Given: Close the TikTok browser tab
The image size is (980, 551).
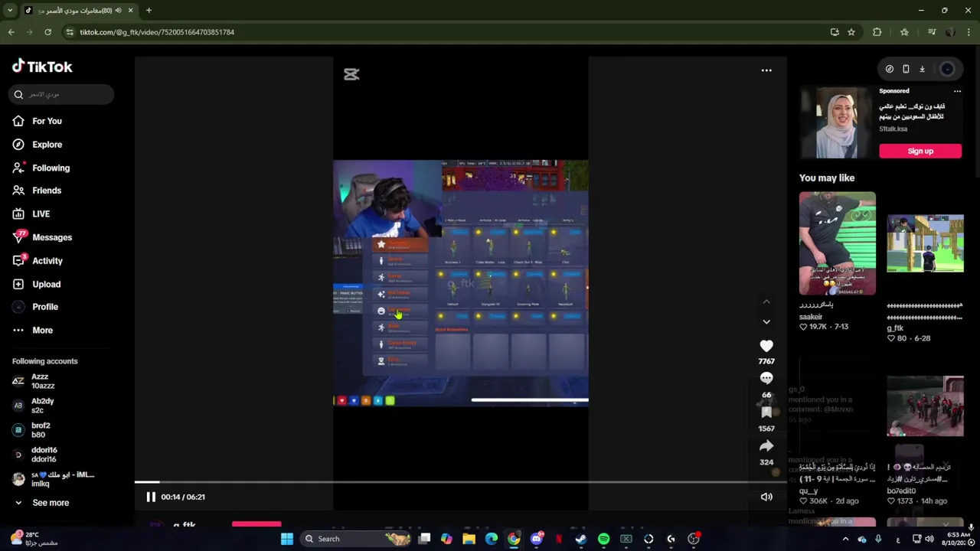Looking at the screenshot, I should click(130, 11).
